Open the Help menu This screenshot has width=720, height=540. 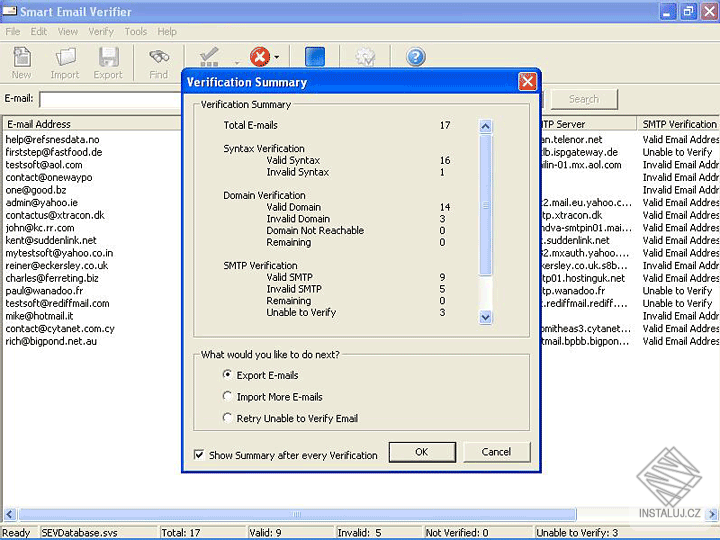click(167, 32)
